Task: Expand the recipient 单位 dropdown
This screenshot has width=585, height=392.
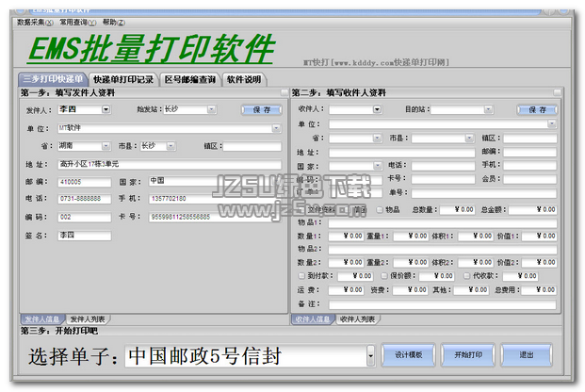Action: tap(552, 123)
